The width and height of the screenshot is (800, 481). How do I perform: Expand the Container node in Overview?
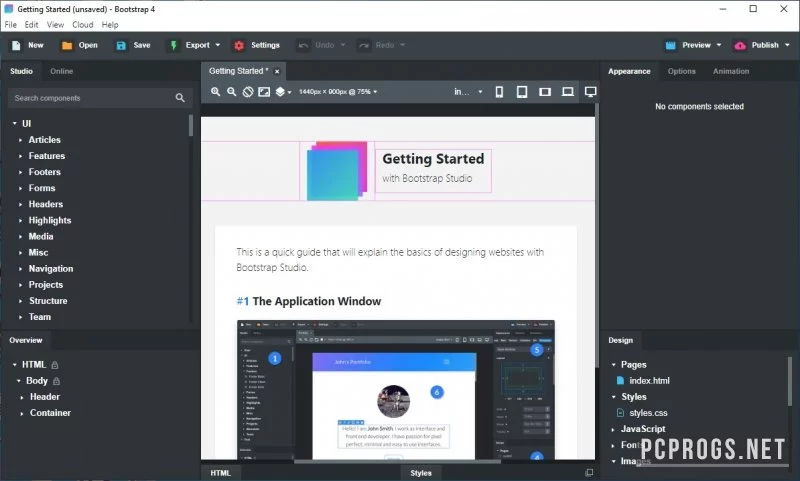(x=21, y=413)
